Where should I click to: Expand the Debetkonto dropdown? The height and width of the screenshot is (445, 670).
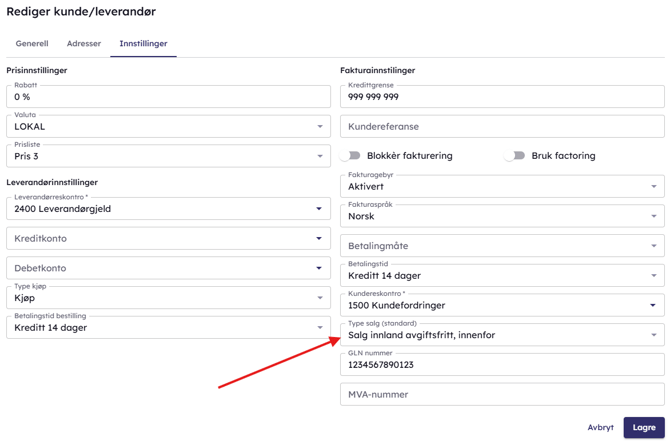tap(319, 268)
